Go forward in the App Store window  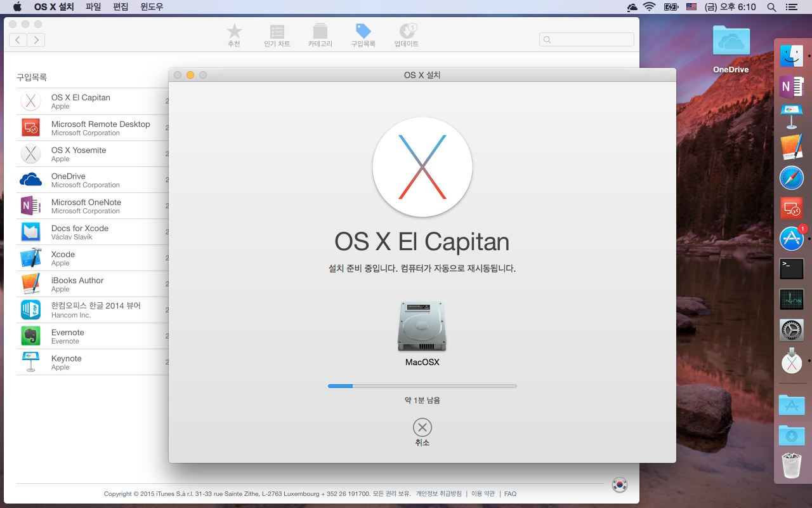(x=36, y=40)
